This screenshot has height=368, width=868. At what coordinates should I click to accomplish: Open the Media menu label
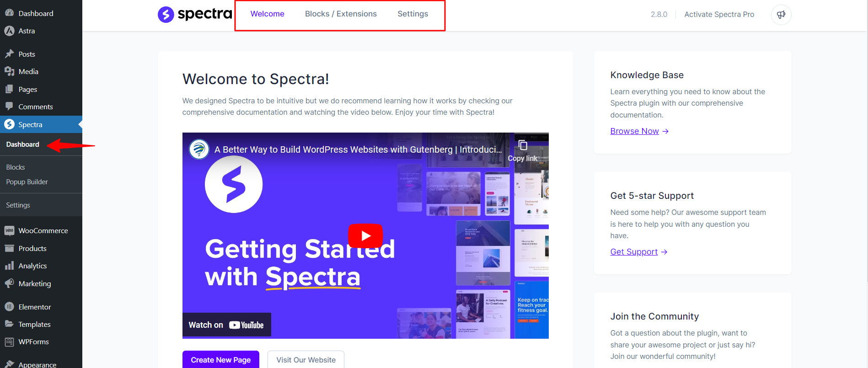tap(28, 71)
